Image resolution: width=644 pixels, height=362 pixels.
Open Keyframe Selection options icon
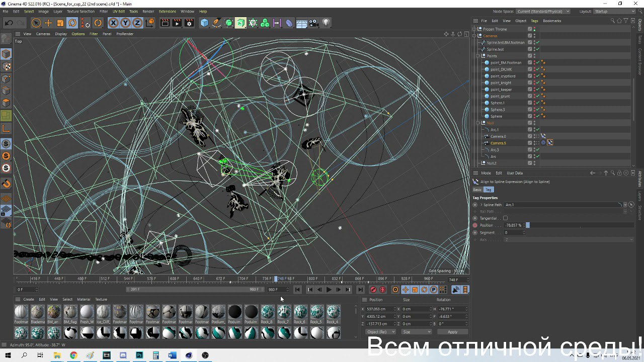395,290
